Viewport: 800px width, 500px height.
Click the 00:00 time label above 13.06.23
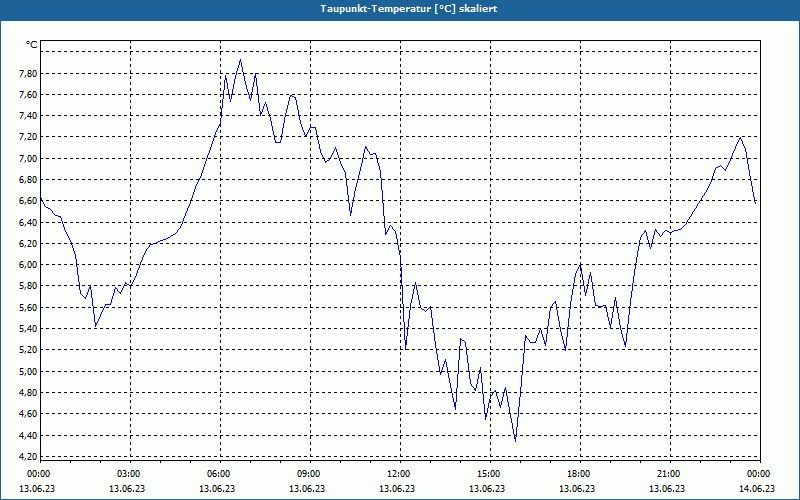(38, 474)
